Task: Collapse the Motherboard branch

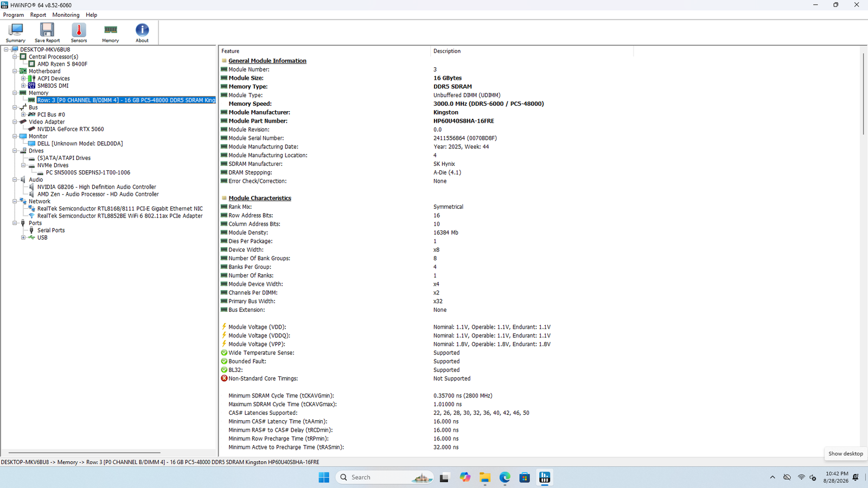Action: coord(15,71)
